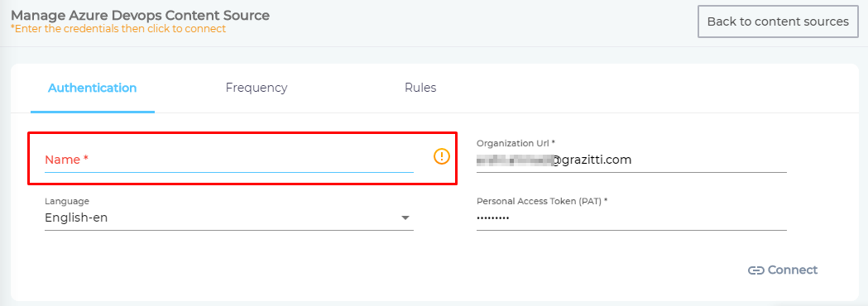Open the Language dropdown arrow
The height and width of the screenshot is (306, 868).
click(405, 218)
